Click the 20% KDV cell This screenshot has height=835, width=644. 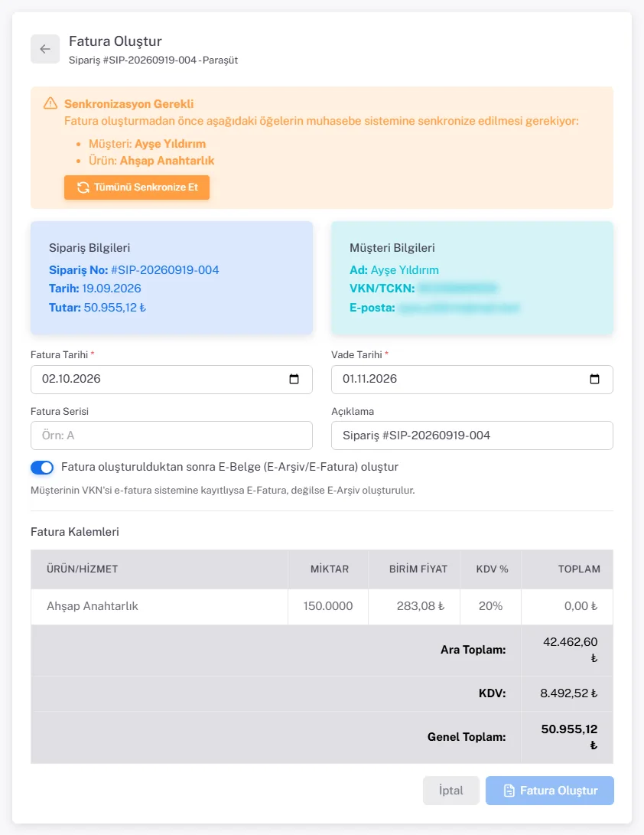490,606
